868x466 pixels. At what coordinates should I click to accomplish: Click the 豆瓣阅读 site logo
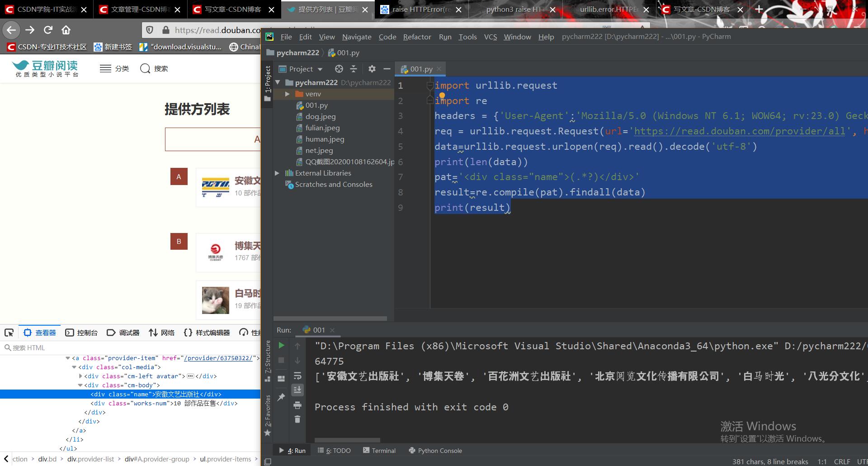tap(45, 68)
